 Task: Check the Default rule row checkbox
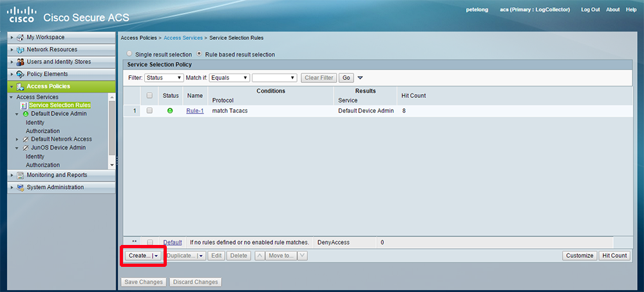click(150, 242)
